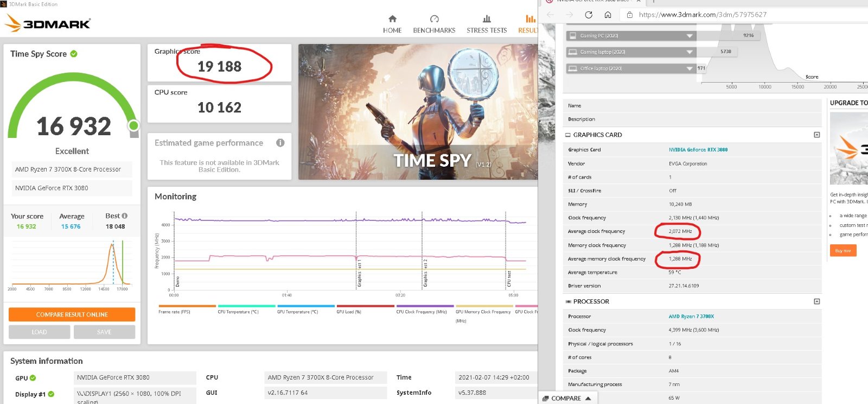Image resolution: width=868 pixels, height=404 pixels.
Task: Click the SAVE button
Action: pos(104,332)
